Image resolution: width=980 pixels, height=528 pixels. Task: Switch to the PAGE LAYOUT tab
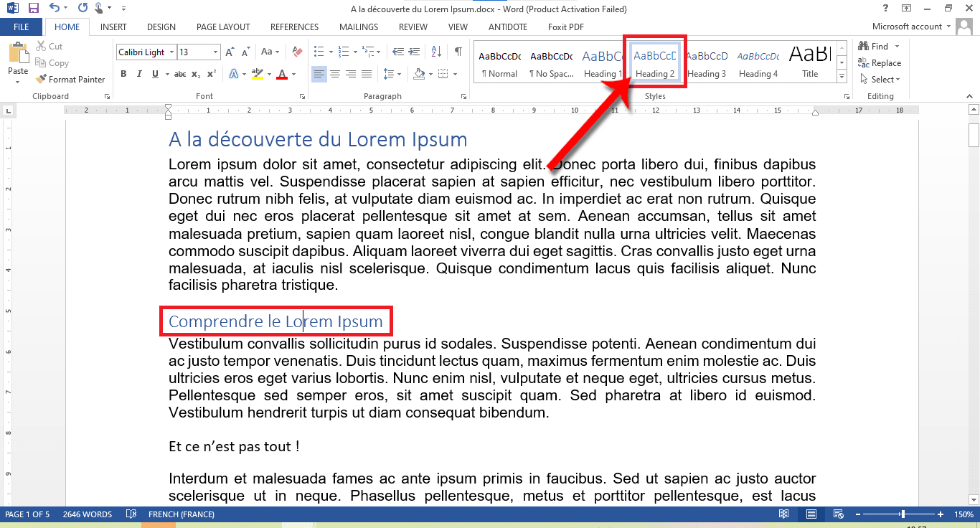click(223, 27)
